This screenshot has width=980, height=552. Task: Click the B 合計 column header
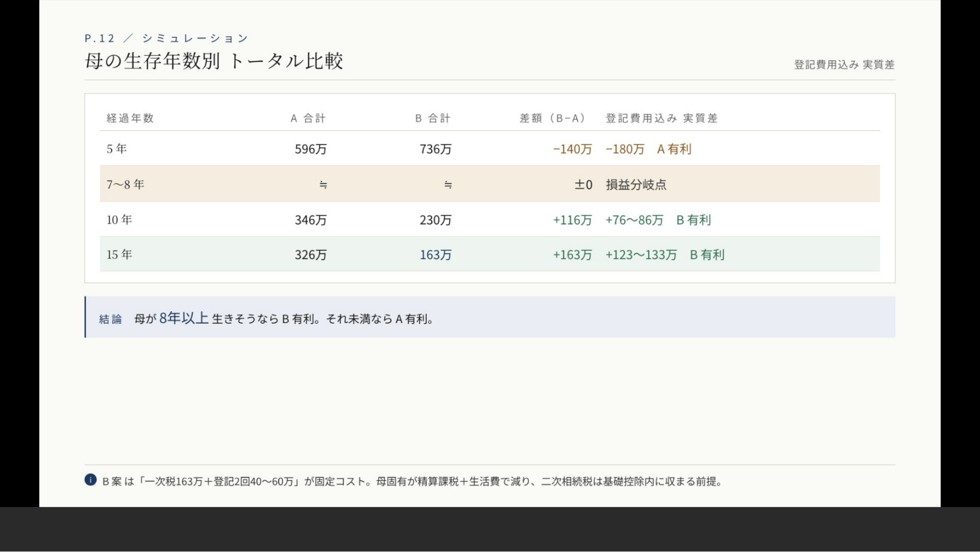coord(433,118)
